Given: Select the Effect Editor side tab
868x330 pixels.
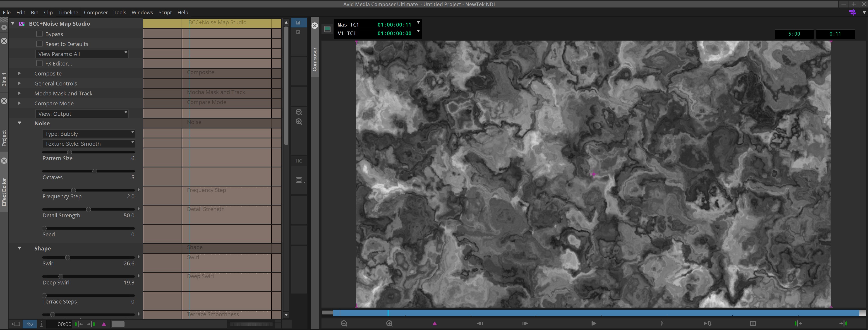Looking at the screenshot, I should [4, 192].
